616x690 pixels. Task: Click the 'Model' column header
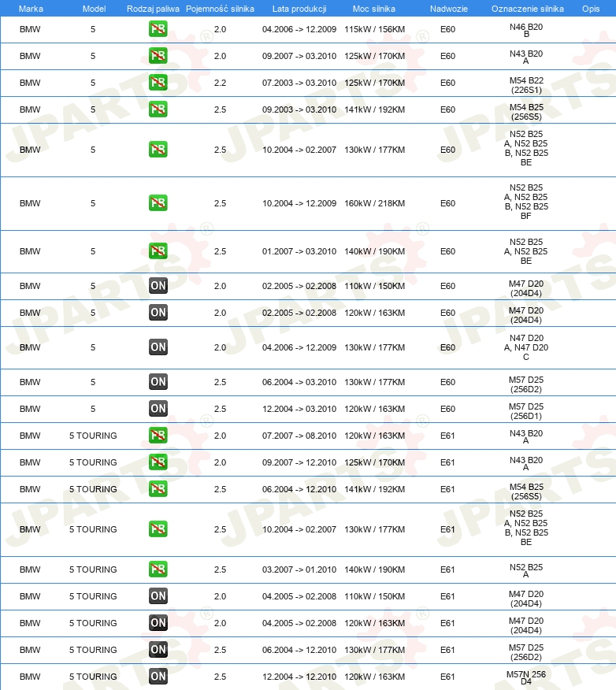coord(95,9)
